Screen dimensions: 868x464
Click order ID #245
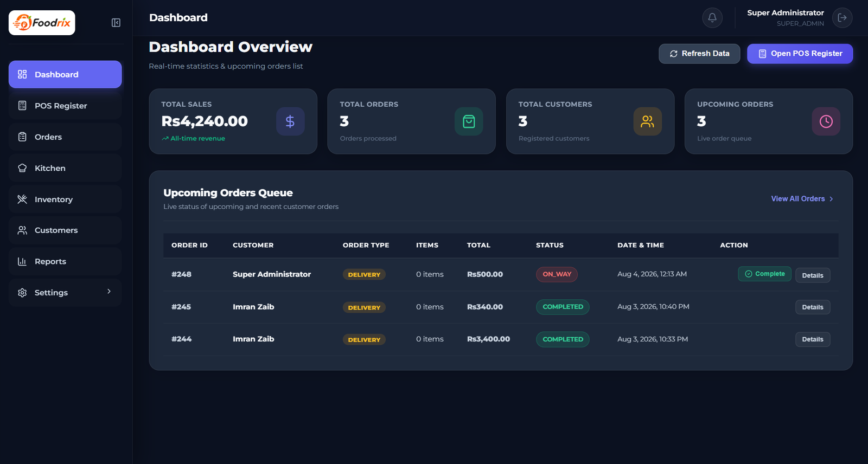point(181,307)
